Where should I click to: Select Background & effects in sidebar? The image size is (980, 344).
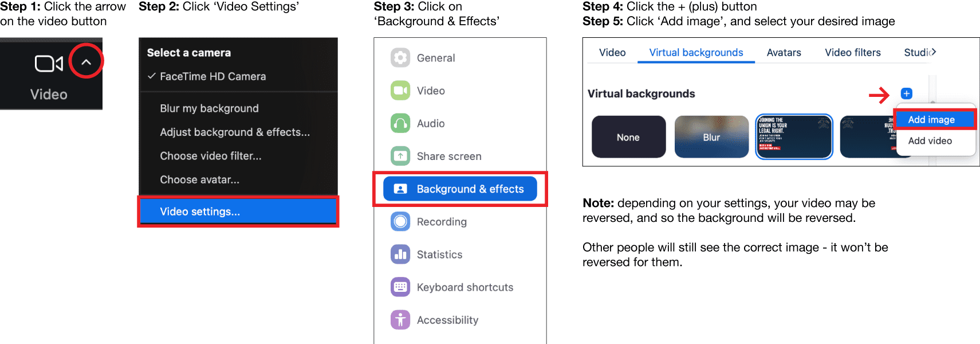click(460, 189)
